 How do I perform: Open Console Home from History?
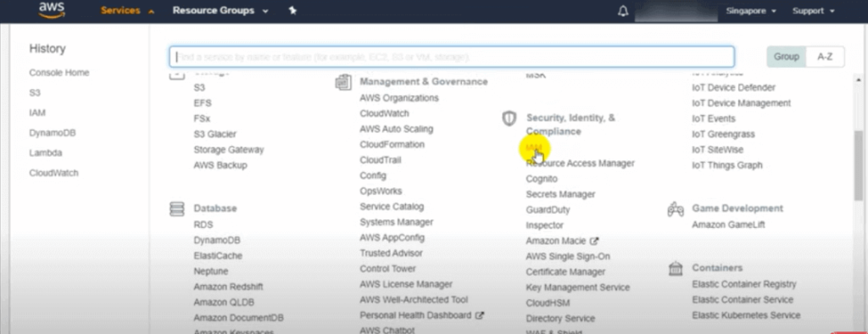pos(59,73)
